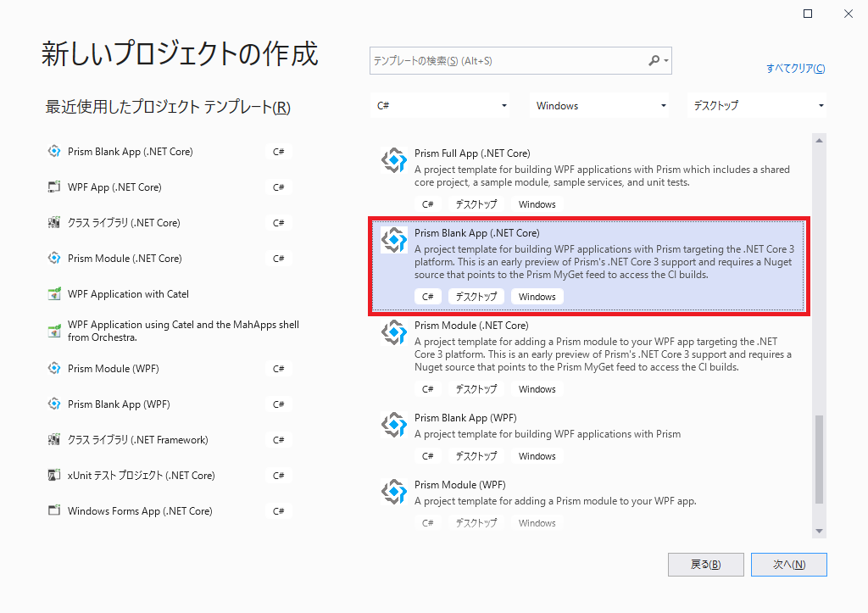
Task: Click the C# tag beside Windows Forms App
Action: tap(278, 511)
